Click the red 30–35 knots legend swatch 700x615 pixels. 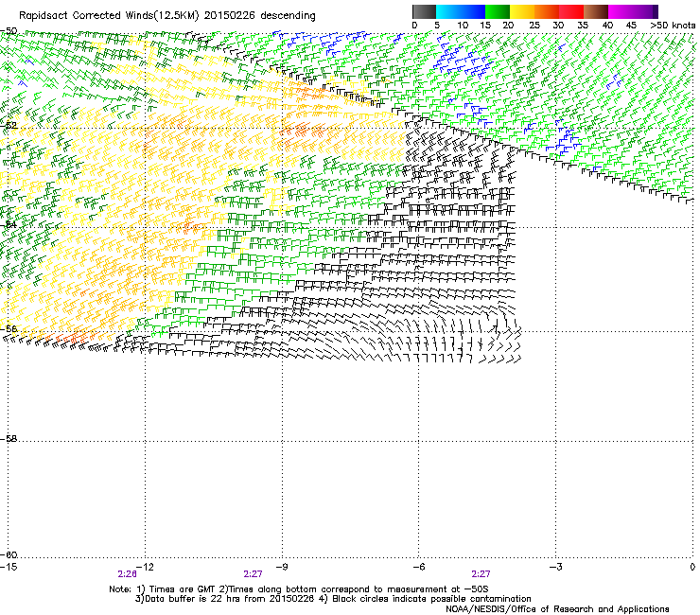tap(571, 11)
